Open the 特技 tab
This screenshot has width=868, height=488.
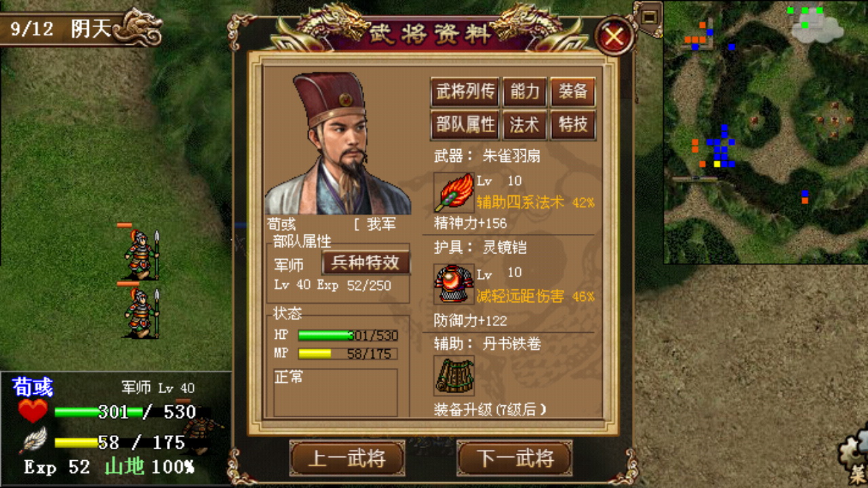pyautogui.click(x=573, y=125)
